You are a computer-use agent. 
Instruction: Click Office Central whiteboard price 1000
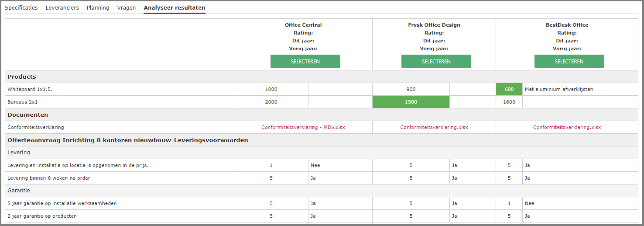pos(271,89)
